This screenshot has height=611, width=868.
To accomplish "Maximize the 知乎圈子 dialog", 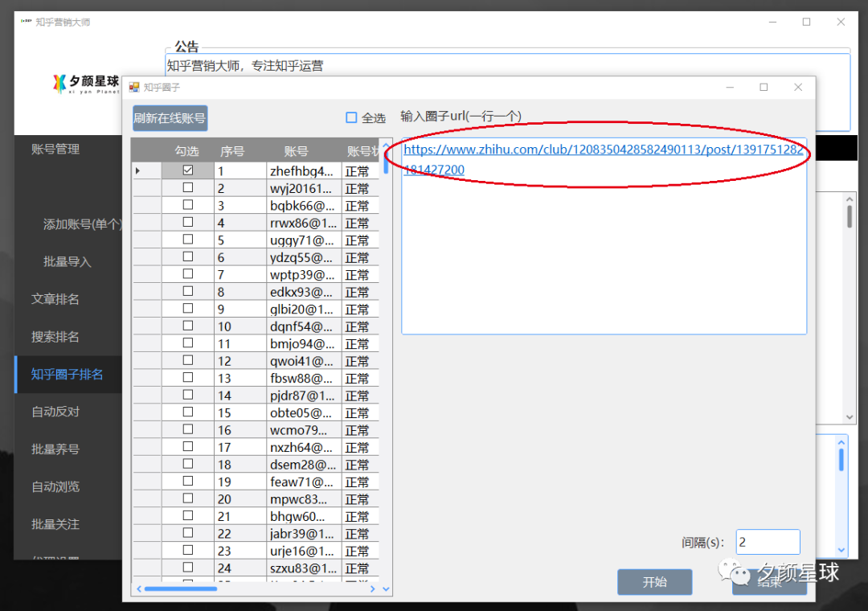I will point(764,87).
